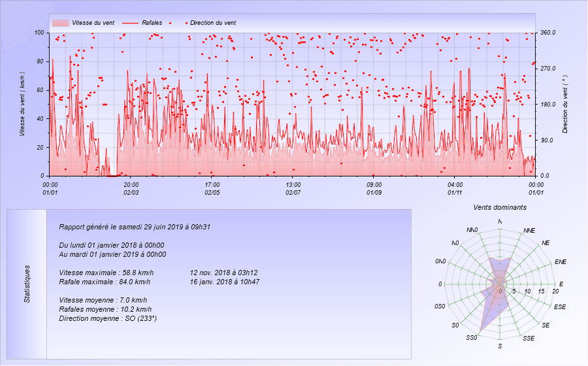Select the Rafale maximale 84.0 km/h text
This screenshot has height=366, width=588.
point(106,282)
